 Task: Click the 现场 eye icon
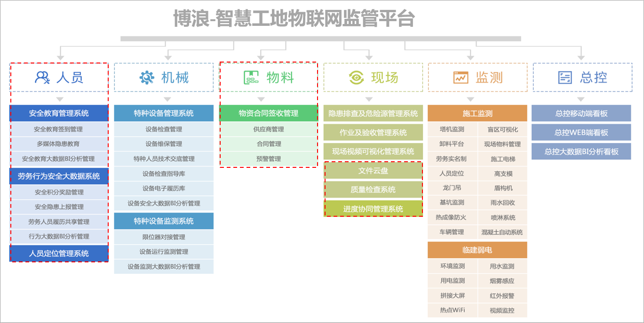357,77
